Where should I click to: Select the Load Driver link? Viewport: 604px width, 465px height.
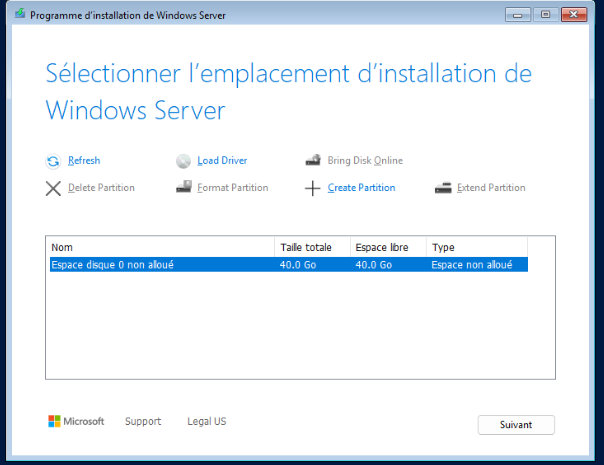pyautogui.click(x=222, y=161)
